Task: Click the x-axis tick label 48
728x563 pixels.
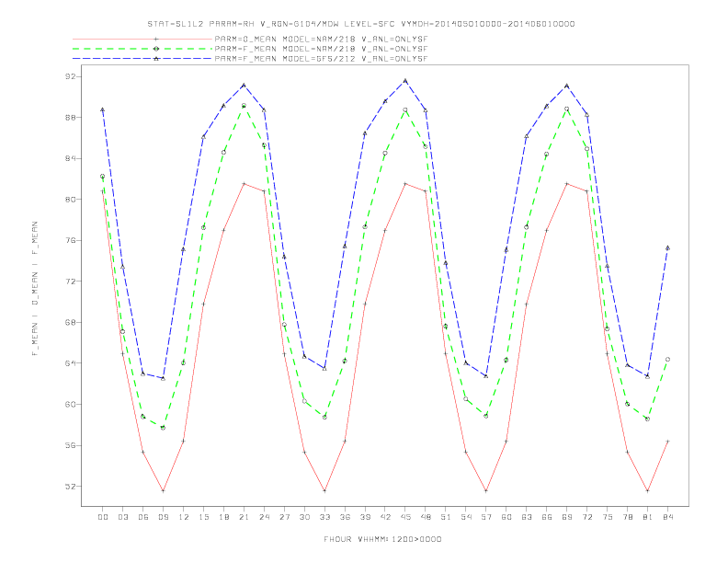Action: click(x=426, y=517)
